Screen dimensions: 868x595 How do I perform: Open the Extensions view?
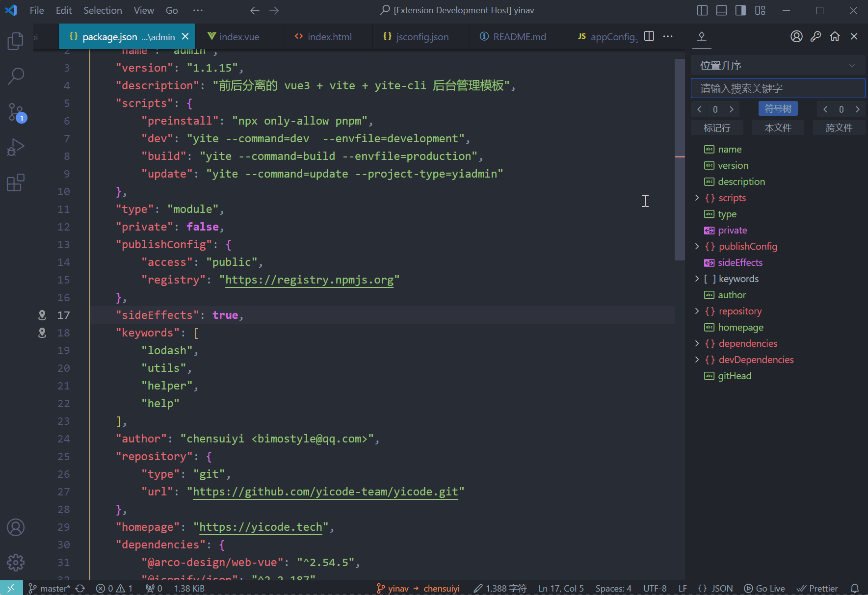coord(16,182)
